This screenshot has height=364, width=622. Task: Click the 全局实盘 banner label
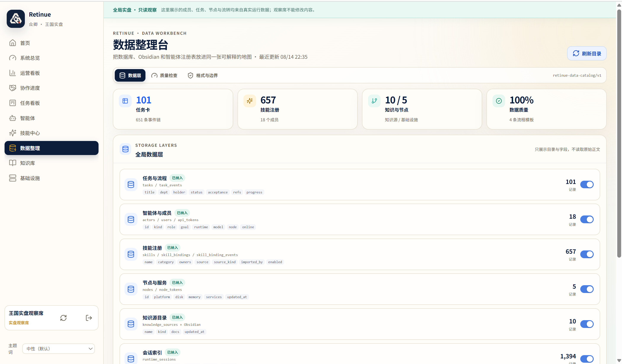pos(122,10)
